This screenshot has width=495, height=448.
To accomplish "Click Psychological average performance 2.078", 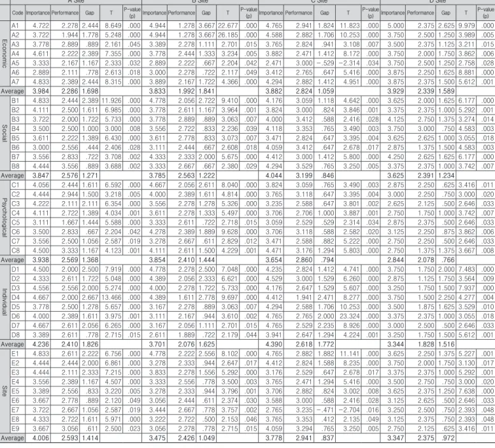I will click(426, 260).
